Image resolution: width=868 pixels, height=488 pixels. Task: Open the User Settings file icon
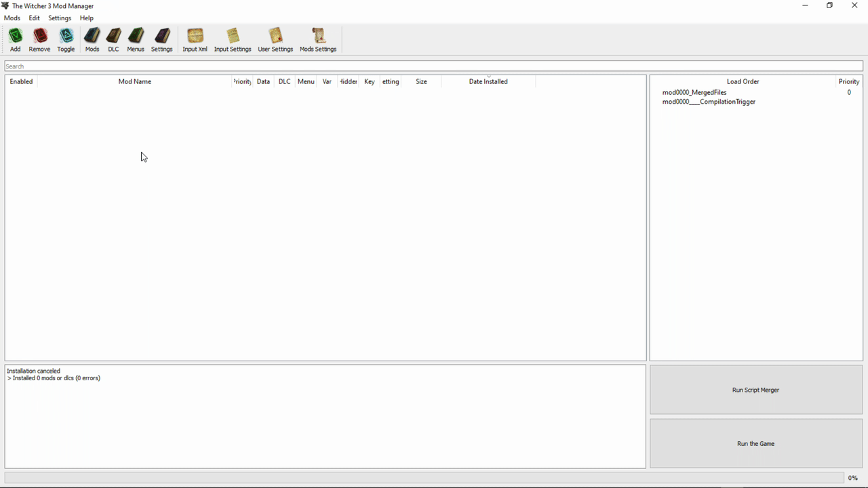[x=275, y=40]
